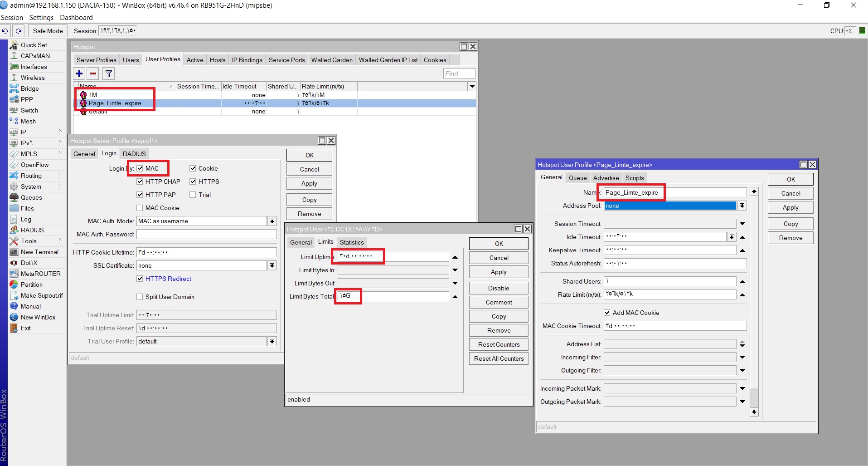
Task: Click Apply in Hotspot User Profile window
Action: tap(790, 207)
